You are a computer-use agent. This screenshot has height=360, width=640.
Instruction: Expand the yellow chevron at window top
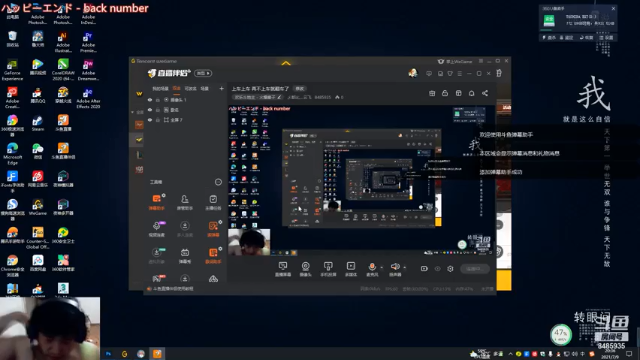coord(286,63)
